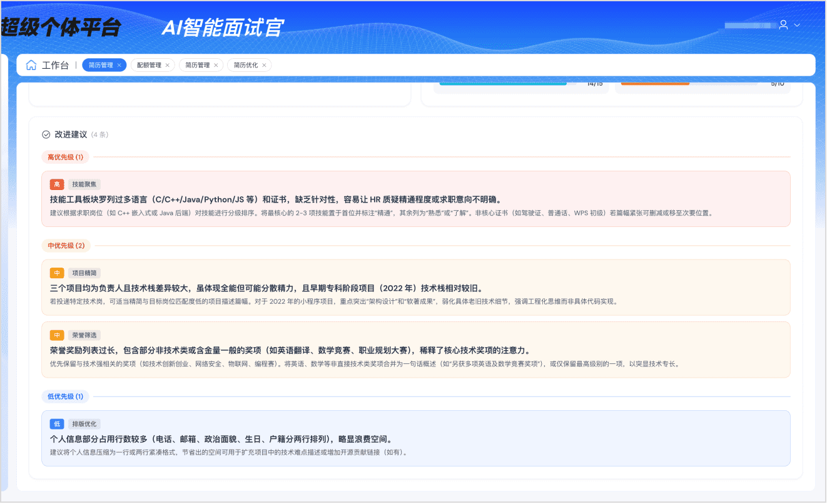Expand the user account dropdown arrow
Viewport: 827px width, 504px height.
click(x=797, y=25)
